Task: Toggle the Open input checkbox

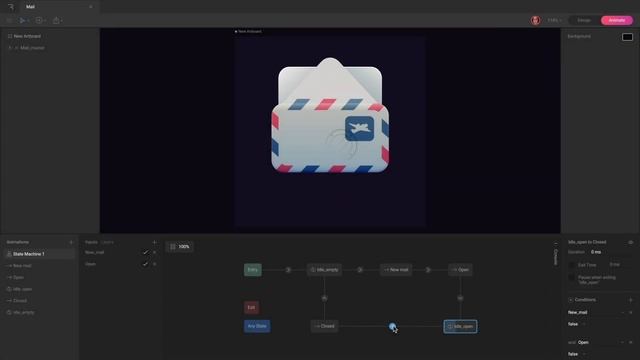Action: pos(145,264)
